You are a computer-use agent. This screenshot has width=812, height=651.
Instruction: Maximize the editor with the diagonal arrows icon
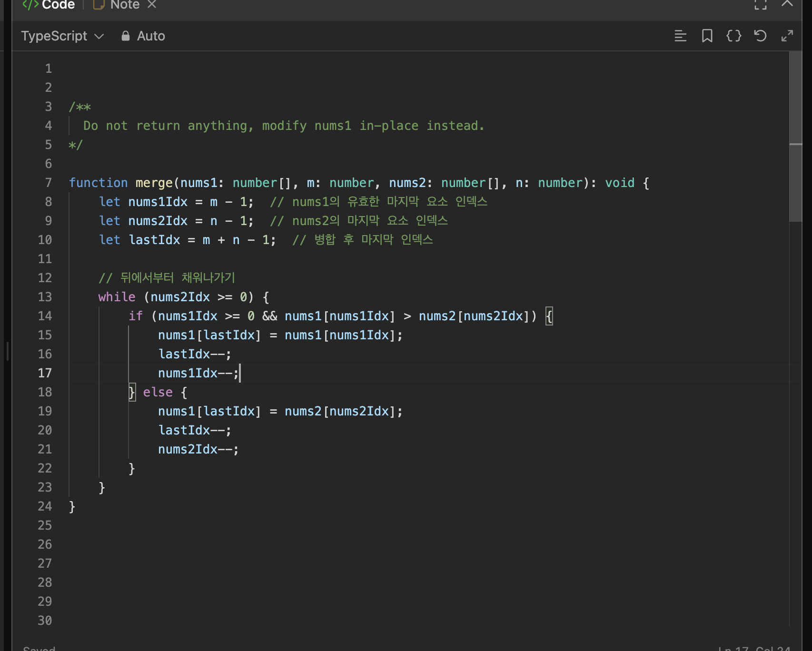pyautogui.click(x=787, y=36)
